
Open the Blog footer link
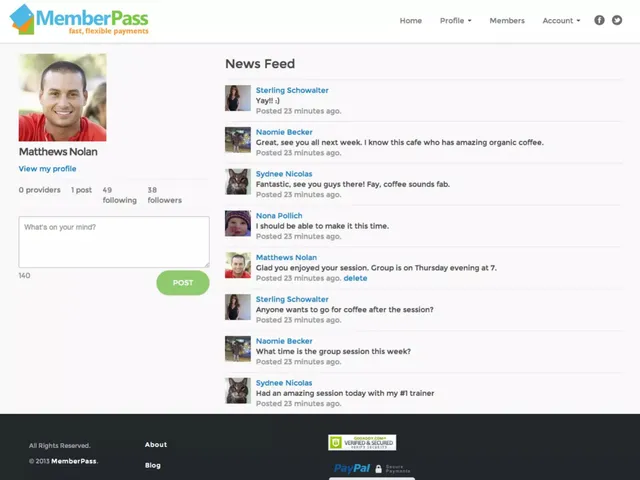(152, 465)
